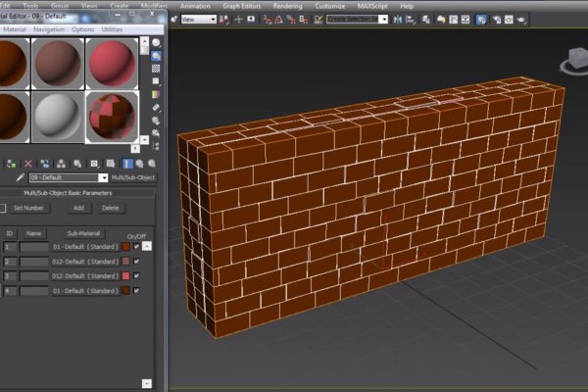The width and height of the screenshot is (588, 392).
Task: Toggle the Backlight icon in Material Editor
Action: 156,56
